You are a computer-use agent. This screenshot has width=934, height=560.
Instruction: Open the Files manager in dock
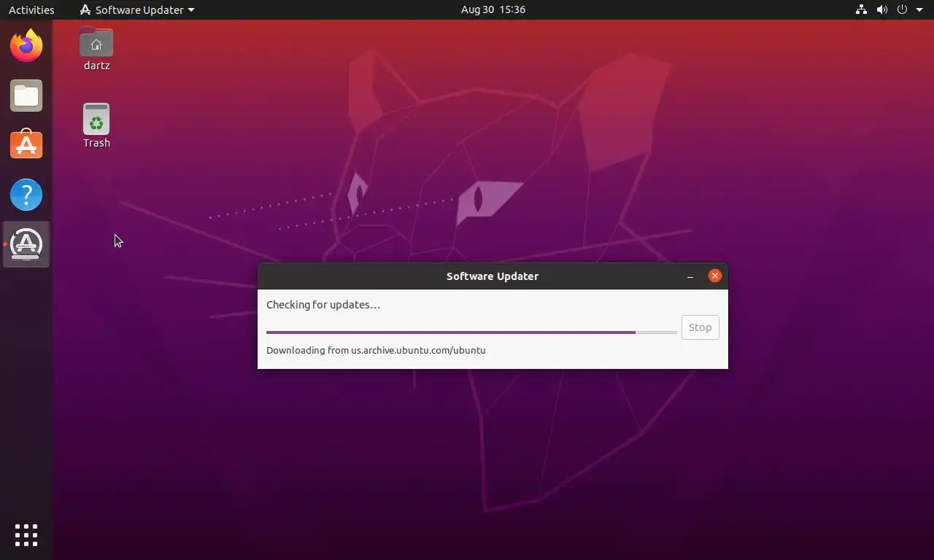tap(26, 96)
